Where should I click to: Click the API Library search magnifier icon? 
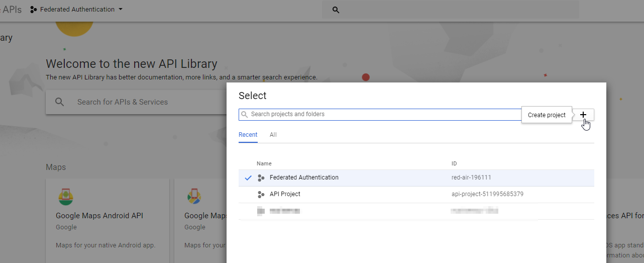click(60, 102)
